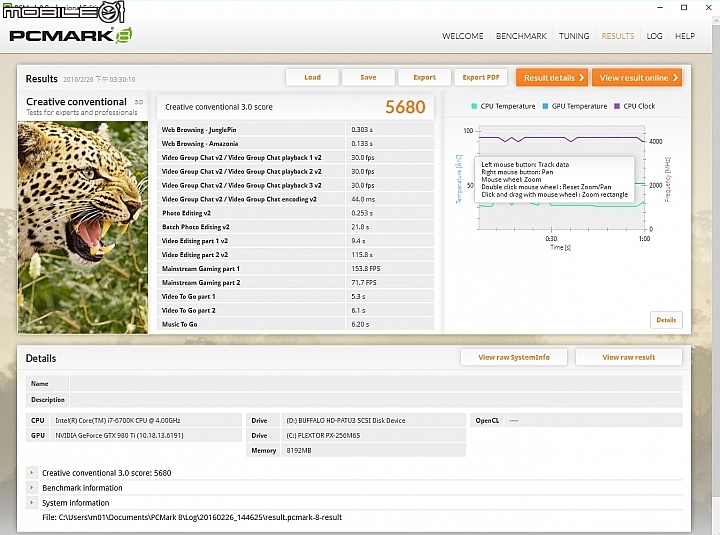Select Video Group Chat playback 3 v2 row
The height and width of the screenshot is (535, 720).
tap(295, 185)
